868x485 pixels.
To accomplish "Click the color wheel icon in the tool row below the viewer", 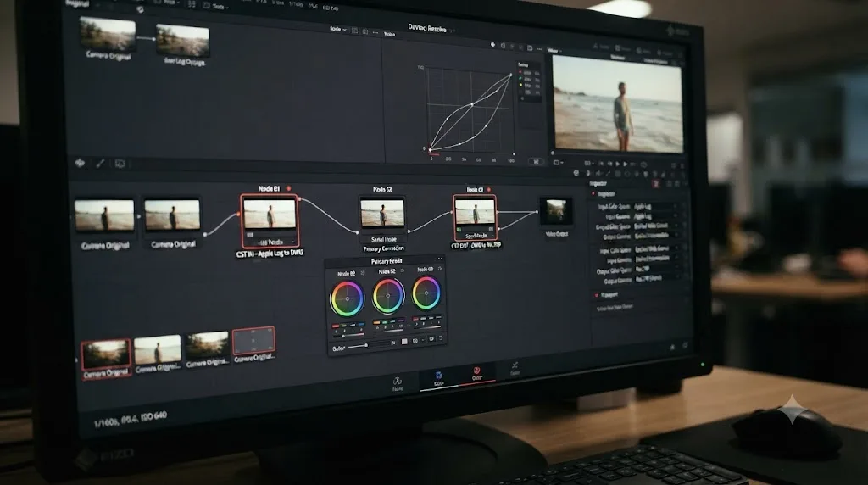I will click(x=576, y=173).
